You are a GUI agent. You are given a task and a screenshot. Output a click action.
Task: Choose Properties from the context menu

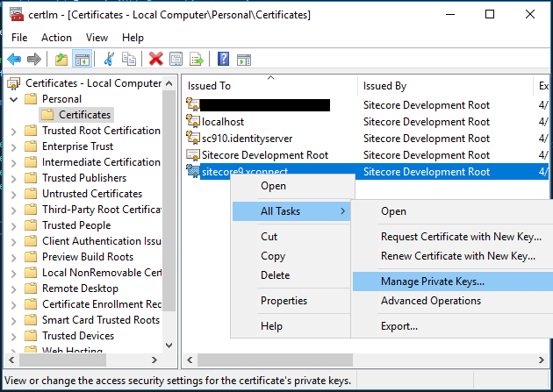pyautogui.click(x=291, y=301)
